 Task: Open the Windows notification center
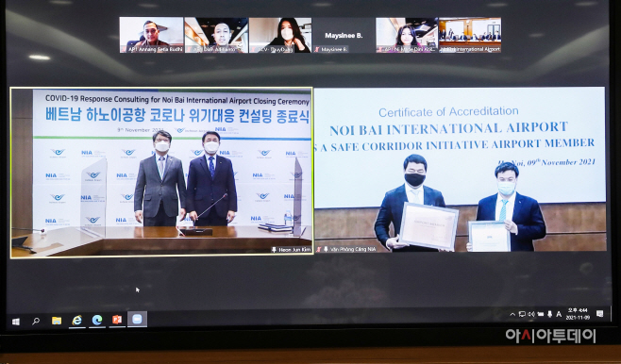600,314
